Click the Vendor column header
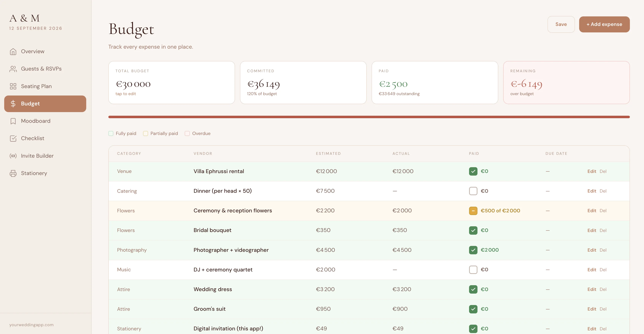This screenshot has width=644, height=334. (x=203, y=154)
